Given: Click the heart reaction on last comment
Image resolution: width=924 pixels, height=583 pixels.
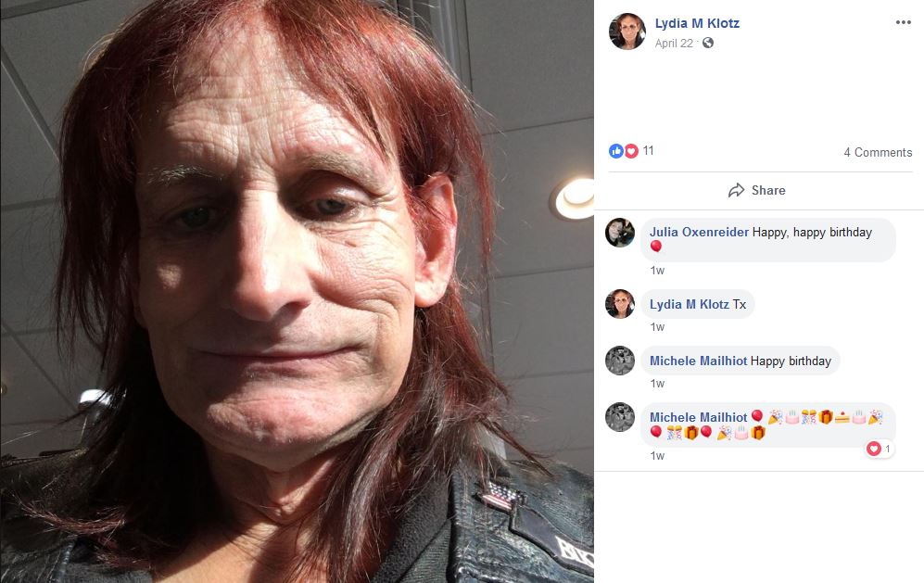Looking at the screenshot, I should [873, 449].
